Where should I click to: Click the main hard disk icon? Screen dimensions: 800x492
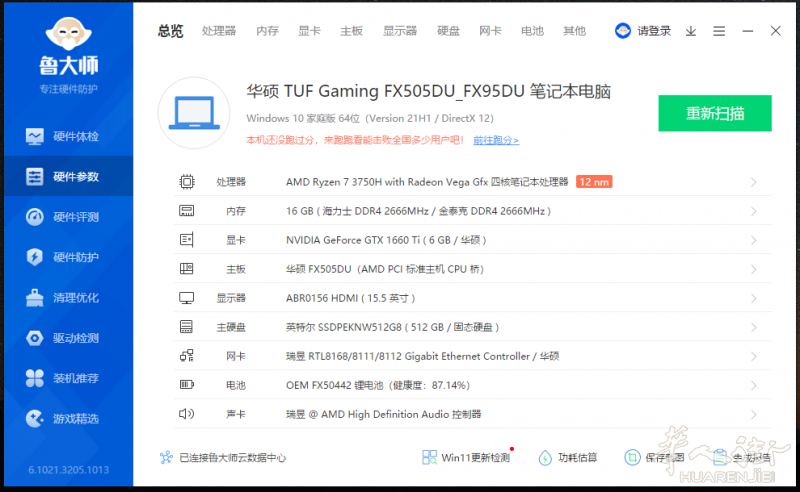click(187, 327)
